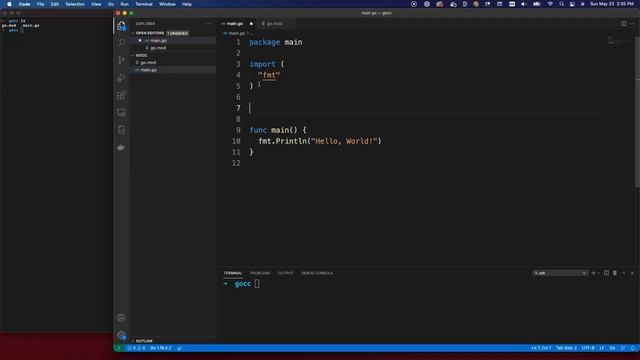The image size is (640, 360).
Task: Change Go language mode in status bar
Action: [612, 348]
